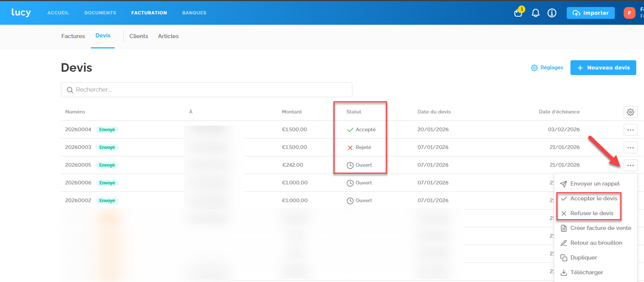Image resolution: width=644 pixels, height=282 pixels.
Task: Open the notifications bell
Action: tap(535, 13)
